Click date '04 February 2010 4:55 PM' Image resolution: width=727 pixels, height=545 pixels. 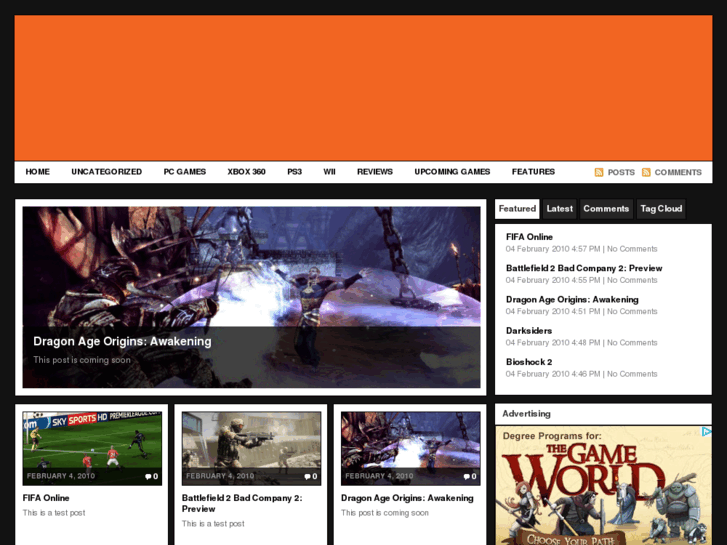(553, 280)
